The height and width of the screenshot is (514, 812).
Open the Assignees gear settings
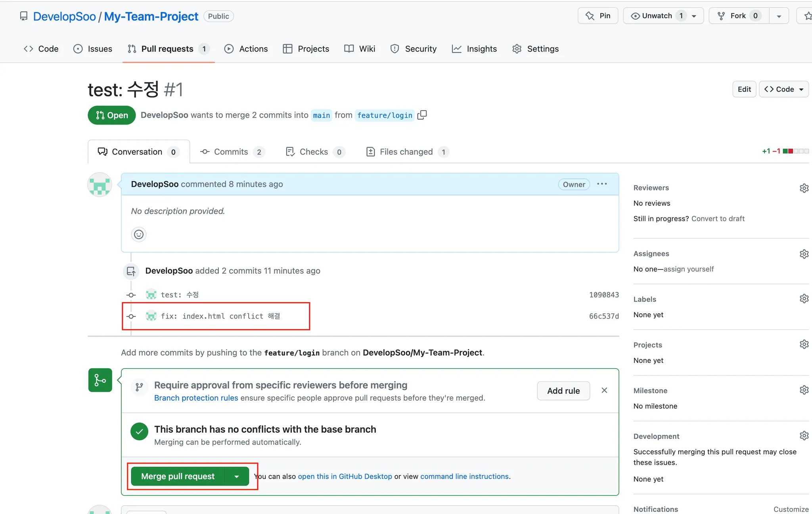click(804, 254)
